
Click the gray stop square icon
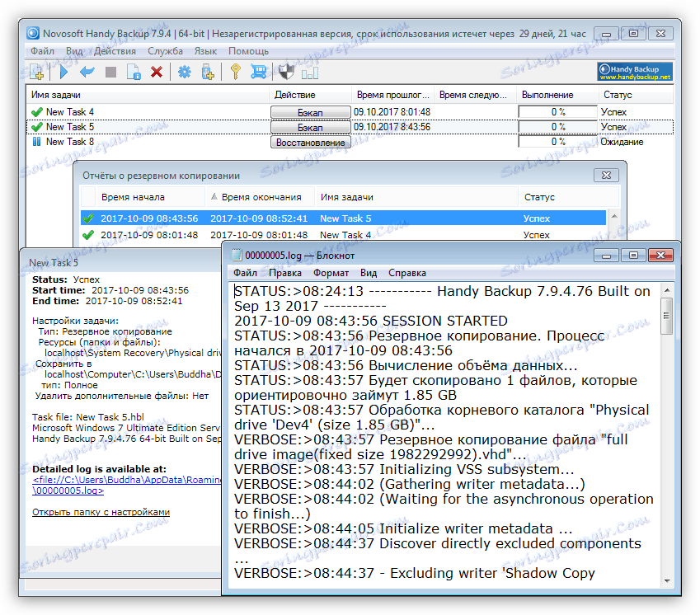pyautogui.click(x=110, y=73)
